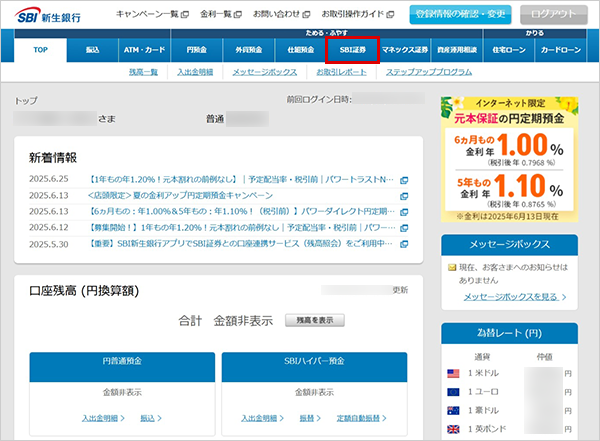The height and width of the screenshot is (441, 600).
Task: Open the 振込 tab
Action: point(93,50)
